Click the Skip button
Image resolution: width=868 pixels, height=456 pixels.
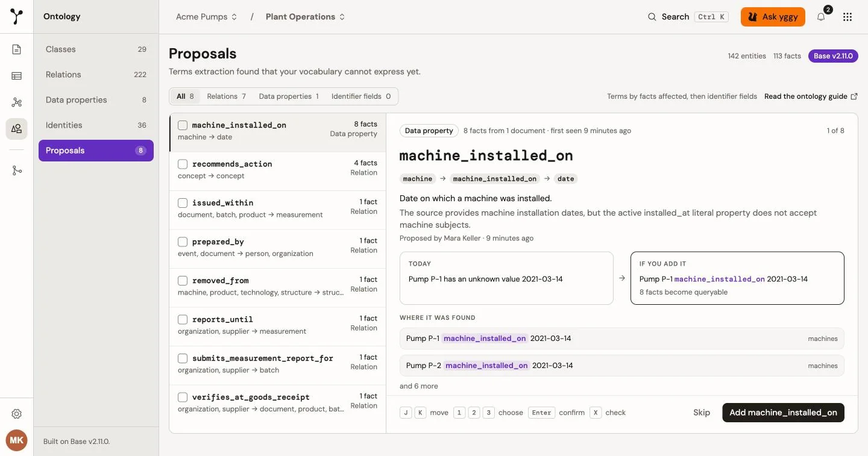click(702, 413)
